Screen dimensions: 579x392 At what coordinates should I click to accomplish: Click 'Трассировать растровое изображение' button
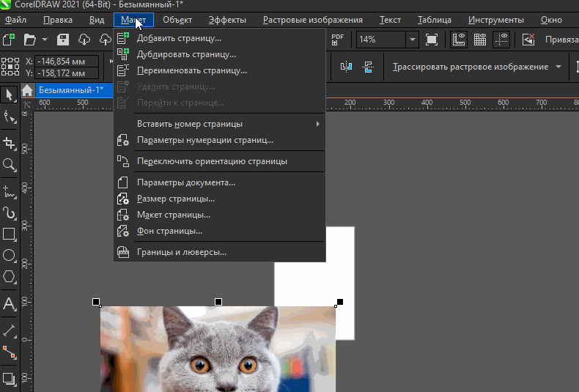(x=470, y=67)
